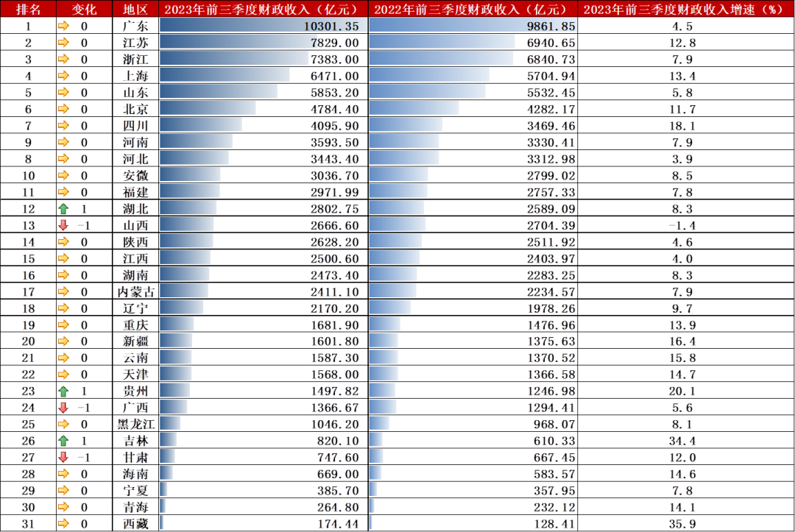Click the value 1046.20 in 黑龙江 row
Image resolution: width=795 pixels, height=532 pixels.
pos(335,424)
